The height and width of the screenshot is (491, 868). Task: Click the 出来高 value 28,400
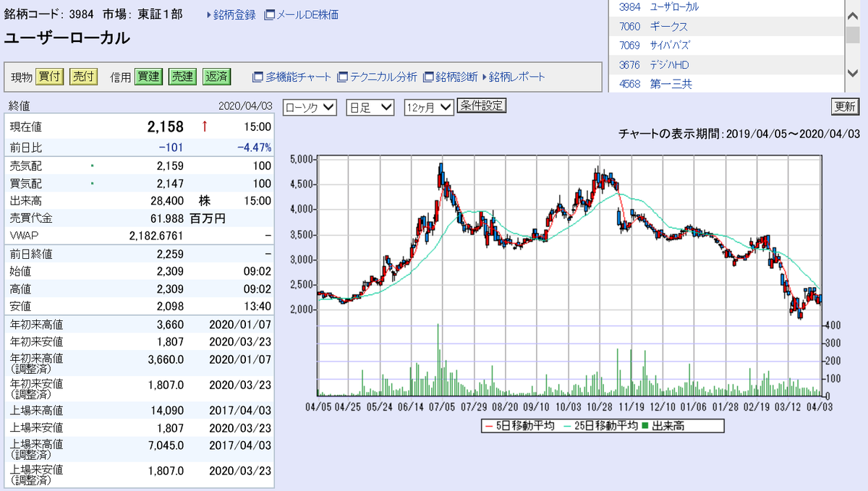[x=166, y=201]
